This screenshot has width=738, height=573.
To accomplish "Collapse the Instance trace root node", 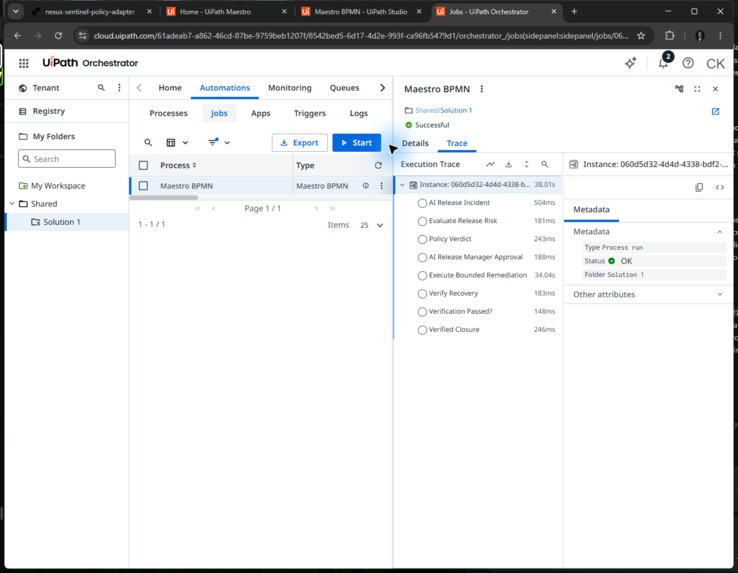I will [402, 185].
